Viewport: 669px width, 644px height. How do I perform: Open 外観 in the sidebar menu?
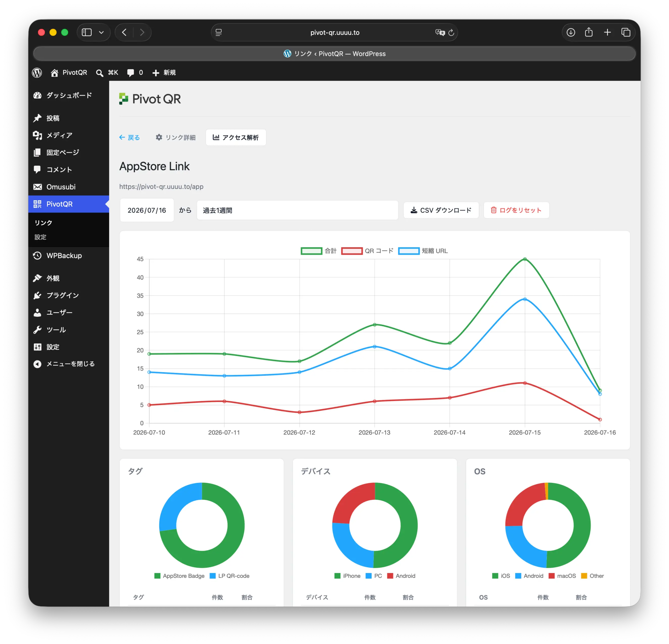(69, 278)
